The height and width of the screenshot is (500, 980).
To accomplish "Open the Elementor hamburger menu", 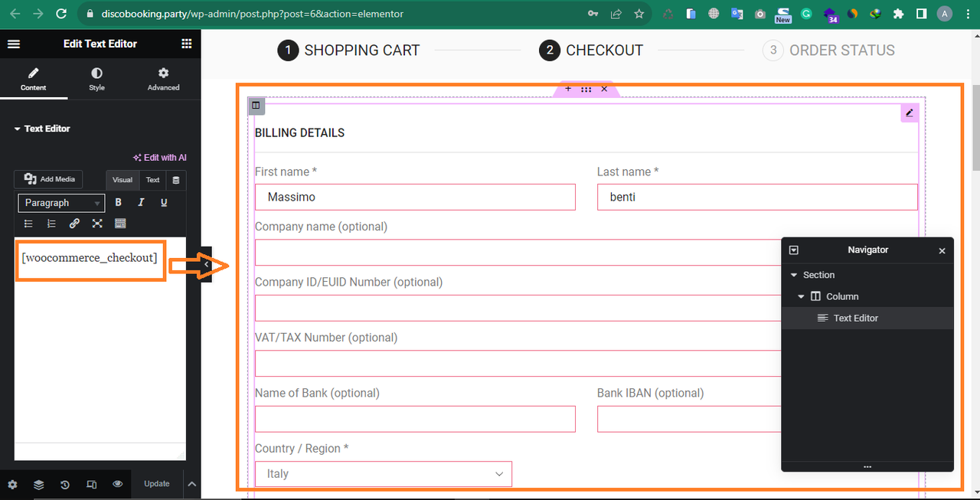I will (13, 44).
